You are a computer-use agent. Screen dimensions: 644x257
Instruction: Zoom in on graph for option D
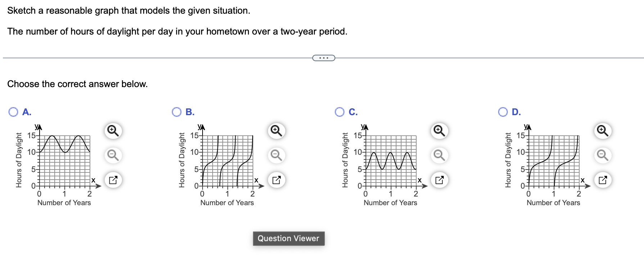(x=602, y=131)
